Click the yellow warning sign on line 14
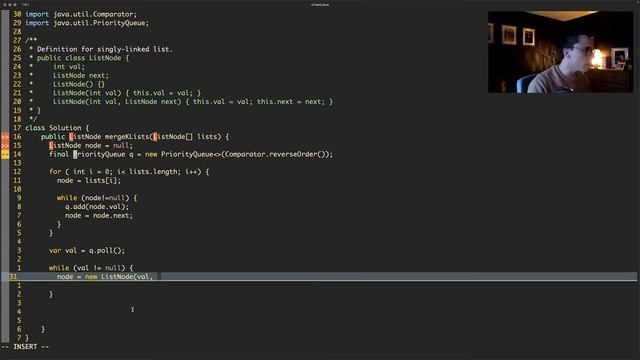The width and height of the screenshot is (640, 360). point(5,154)
